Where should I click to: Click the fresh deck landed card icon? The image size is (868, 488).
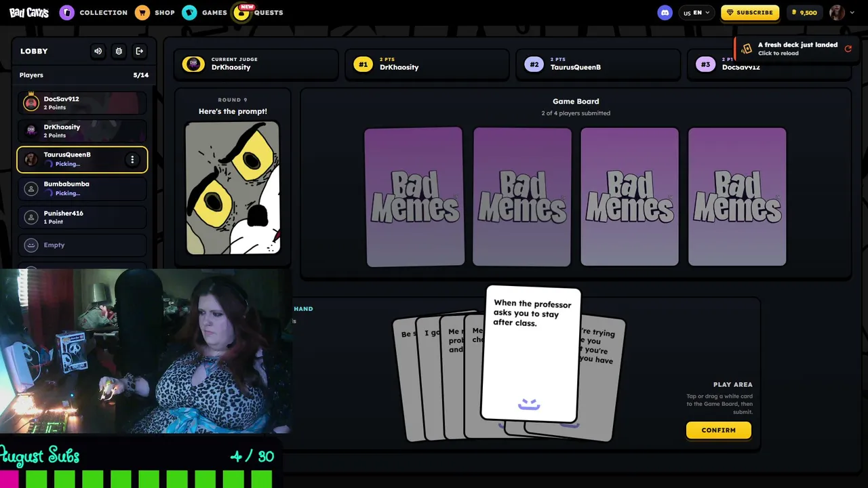click(747, 49)
